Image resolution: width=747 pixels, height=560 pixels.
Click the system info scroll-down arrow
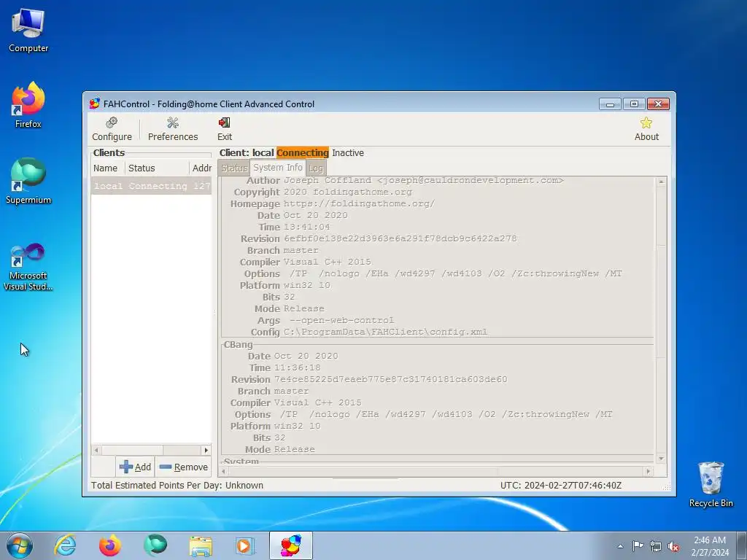tap(661, 458)
